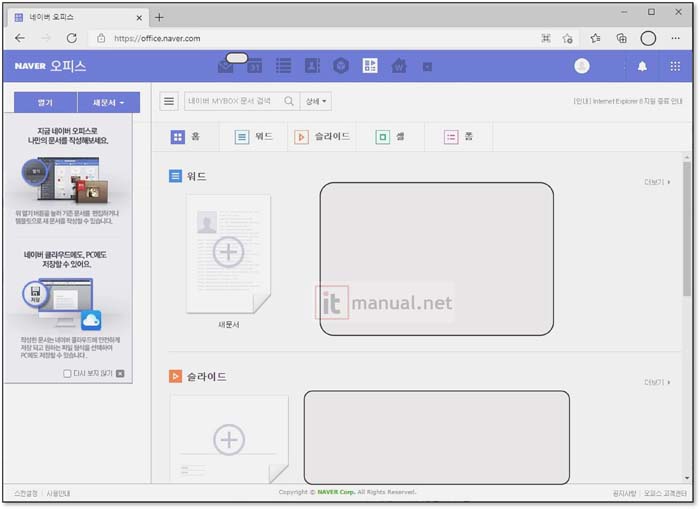Create new Slide via plus thumbnail
This screenshot has width=700, height=509.
229,439
